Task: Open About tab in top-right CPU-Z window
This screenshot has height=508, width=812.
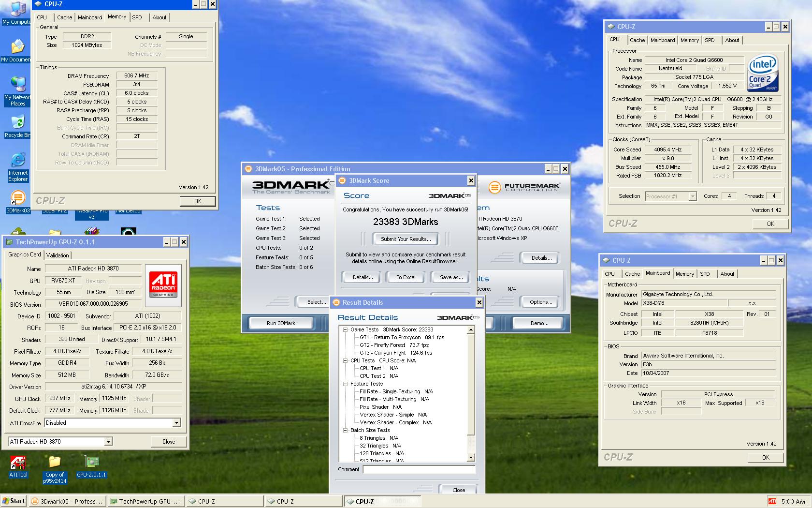Action: click(x=732, y=40)
